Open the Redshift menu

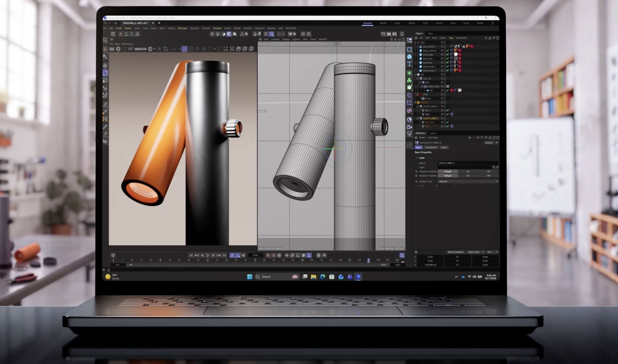[x=247, y=28]
